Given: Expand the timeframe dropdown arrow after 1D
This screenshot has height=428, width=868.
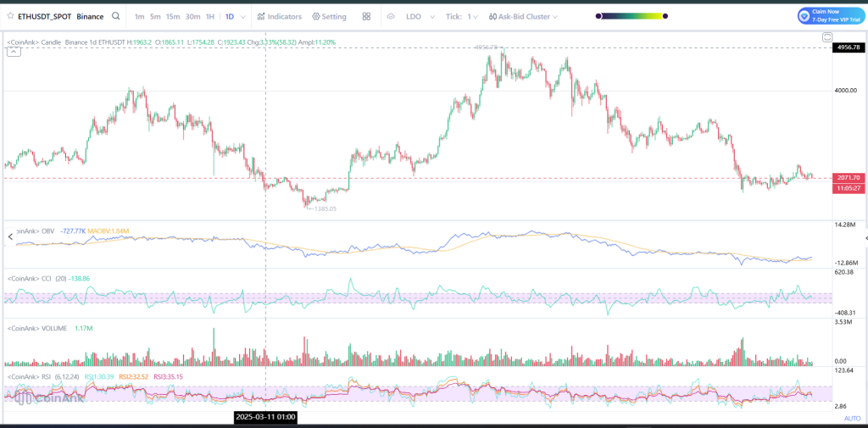Looking at the screenshot, I should pos(244,16).
